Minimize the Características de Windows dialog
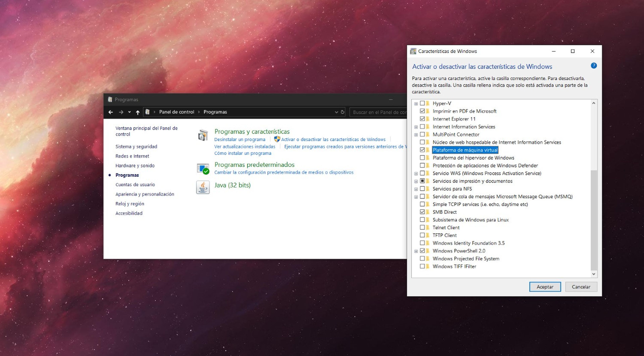This screenshot has width=644, height=356. tap(554, 51)
